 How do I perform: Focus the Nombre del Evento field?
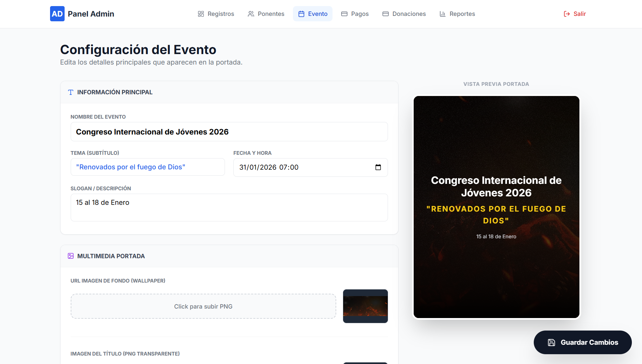click(229, 132)
